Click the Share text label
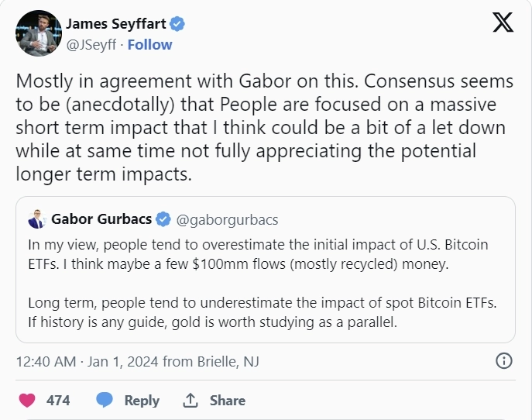This screenshot has width=532, height=420. point(227,401)
